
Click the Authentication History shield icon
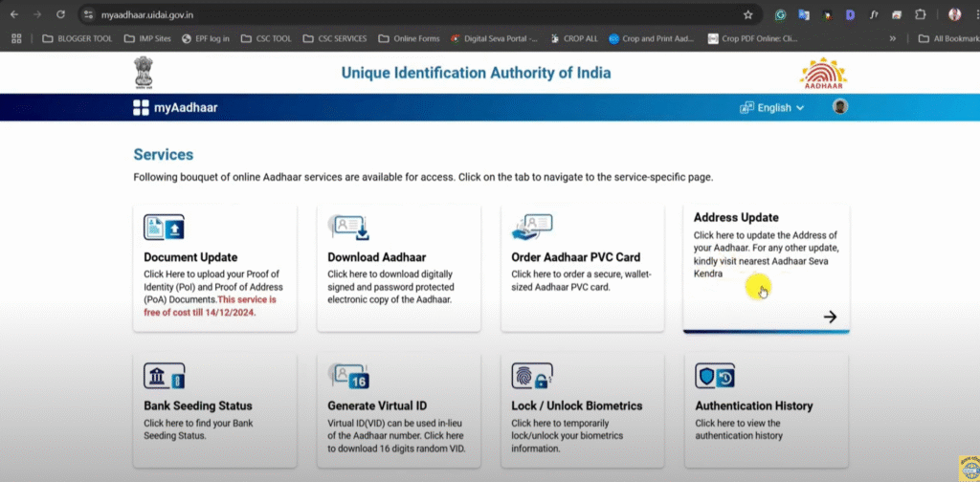pyautogui.click(x=715, y=376)
